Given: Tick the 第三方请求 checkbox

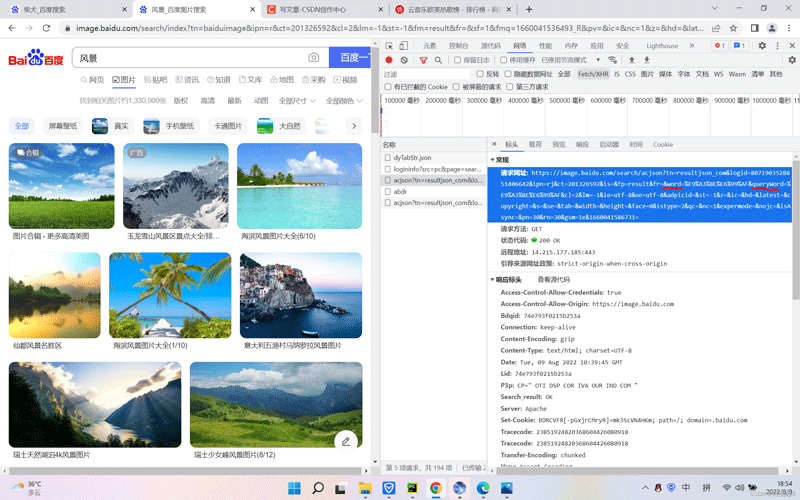Looking at the screenshot, I should [510, 87].
